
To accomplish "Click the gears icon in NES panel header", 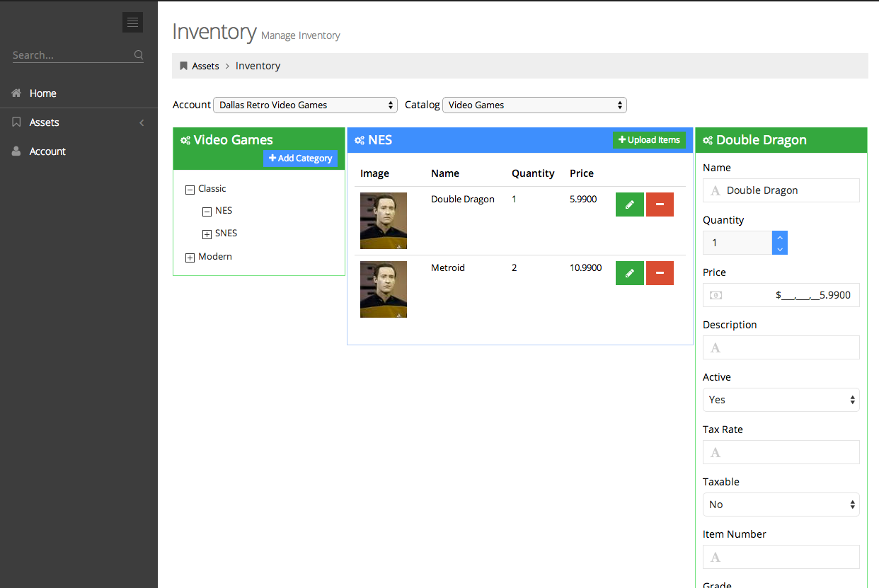I will click(360, 140).
